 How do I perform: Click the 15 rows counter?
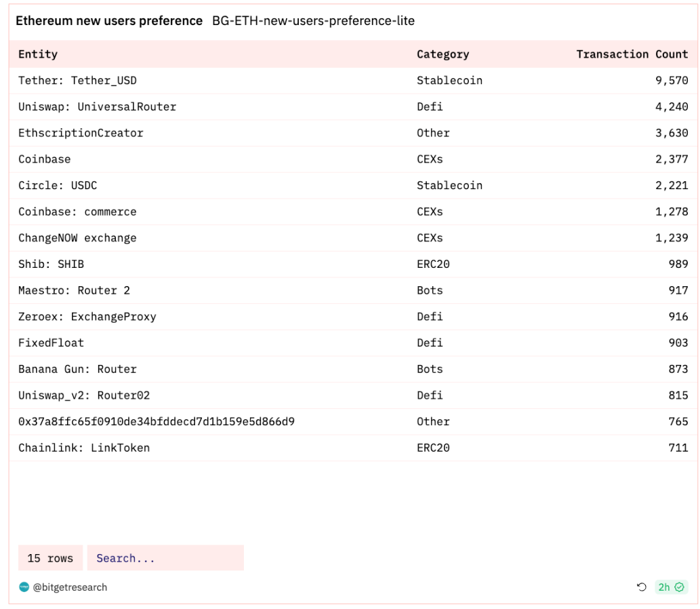pos(50,558)
